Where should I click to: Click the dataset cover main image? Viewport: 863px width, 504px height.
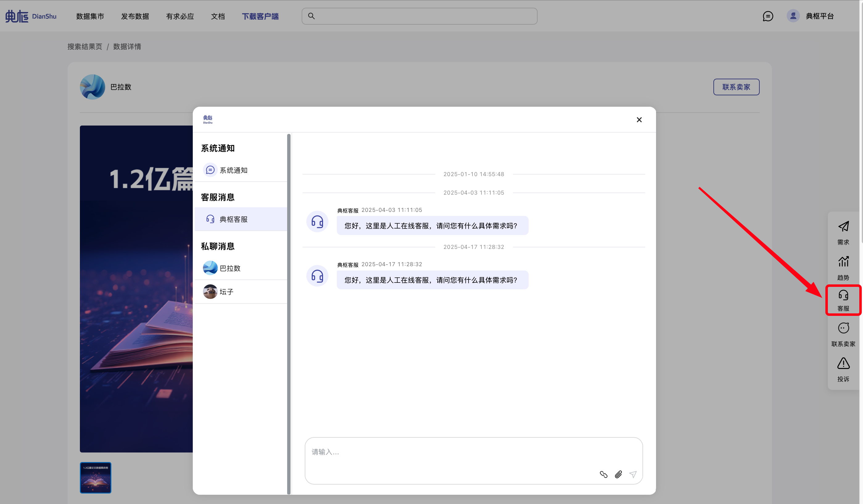(x=136, y=289)
